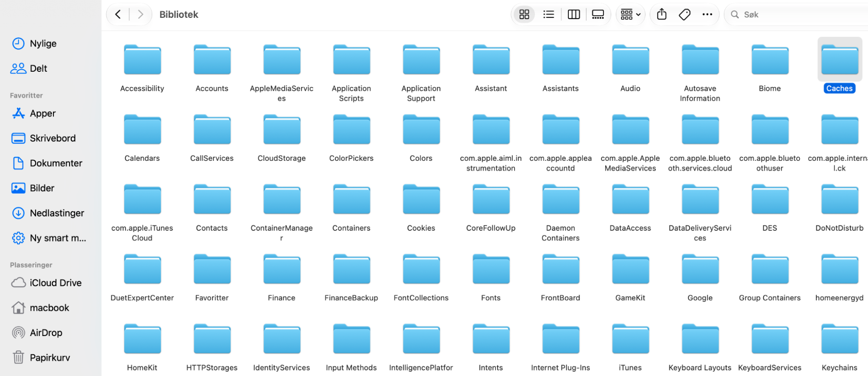This screenshot has height=376, width=868.
Task: Click the Biome folder name label
Action: coord(770,89)
